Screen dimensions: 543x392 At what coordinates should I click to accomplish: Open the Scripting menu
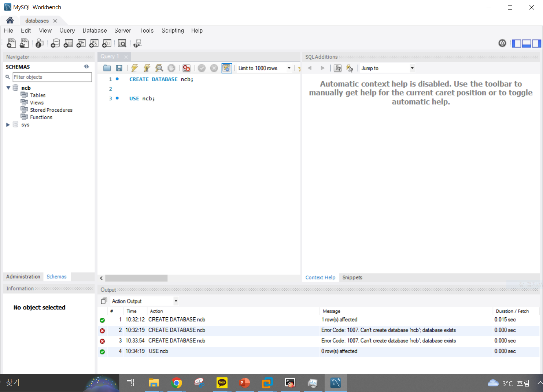tap(173, 31)
